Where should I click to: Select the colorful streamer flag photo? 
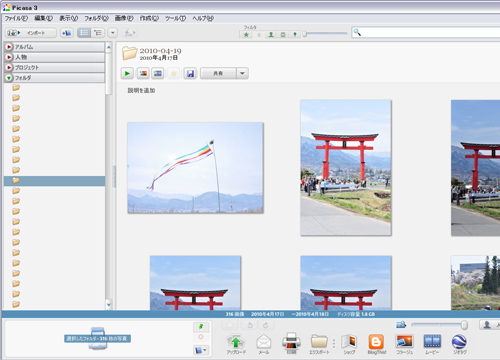pyautogui.click(x=195, y=168)
